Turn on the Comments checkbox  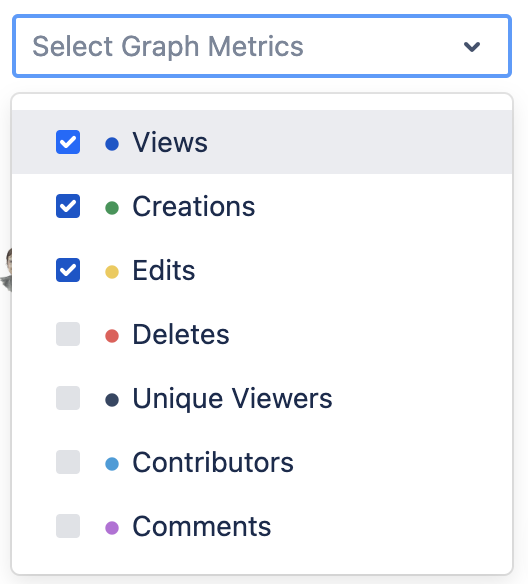pos(68,526)
